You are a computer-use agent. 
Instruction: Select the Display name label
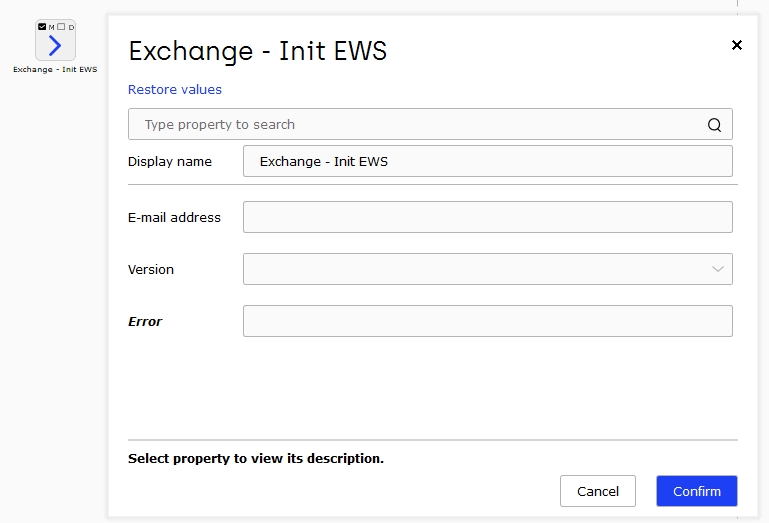coord(170,161)
